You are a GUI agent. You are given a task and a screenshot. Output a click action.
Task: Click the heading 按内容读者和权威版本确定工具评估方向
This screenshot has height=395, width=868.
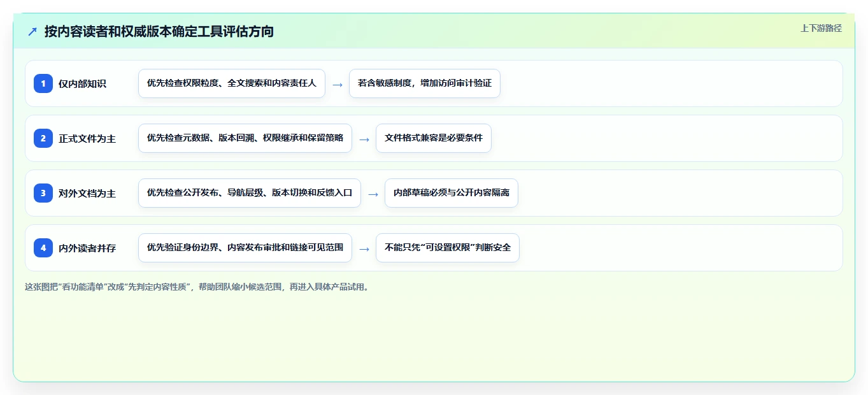tap(159, 31)
